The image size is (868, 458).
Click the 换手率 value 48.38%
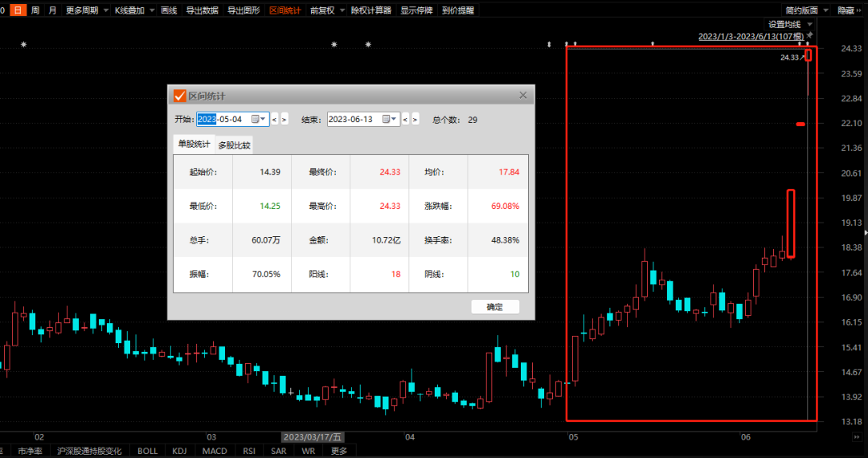point(505,240)
